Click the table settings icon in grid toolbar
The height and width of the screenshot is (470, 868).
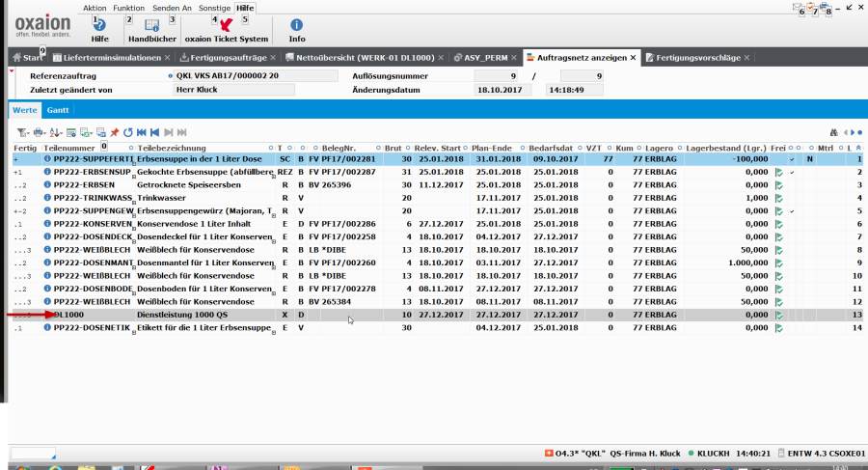click(70, 132)
